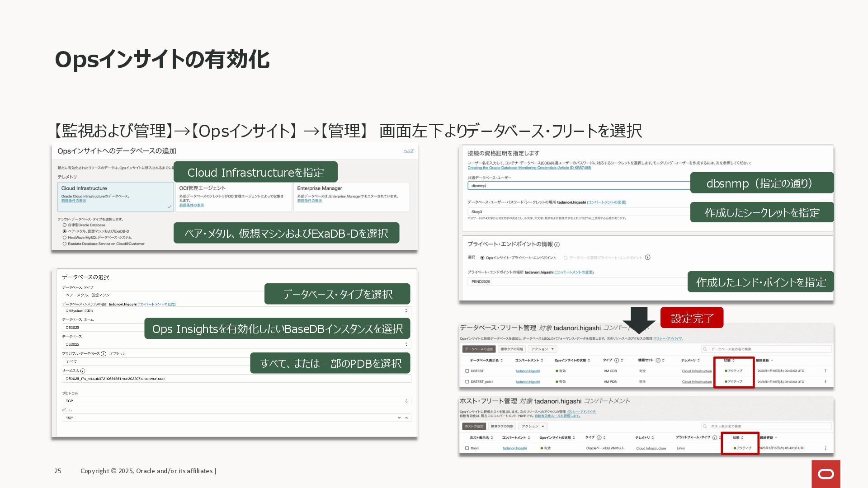The width and height of the screenshot is (868, 488).
Task: Click 標準タグの同期 in host fleet management
Action: [502, 426]
